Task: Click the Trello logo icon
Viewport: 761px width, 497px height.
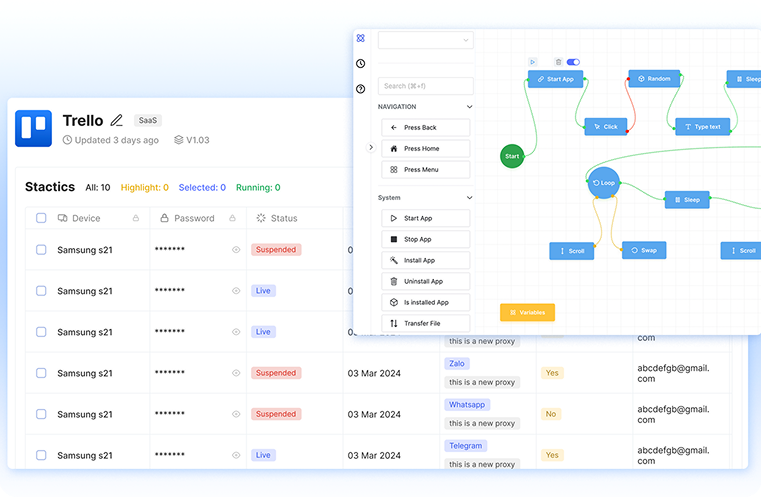Action: coord(33,128)
